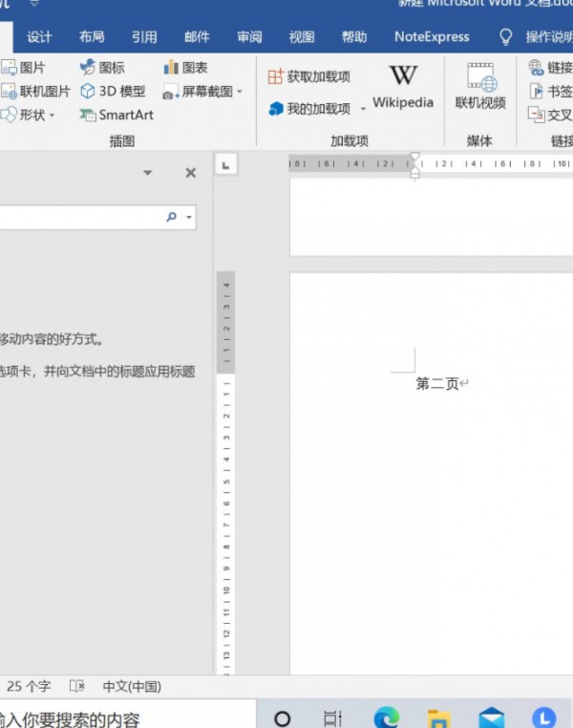Open navigation pane options dropdown arrow
This screenshot has height=728, width=573.
147,173
